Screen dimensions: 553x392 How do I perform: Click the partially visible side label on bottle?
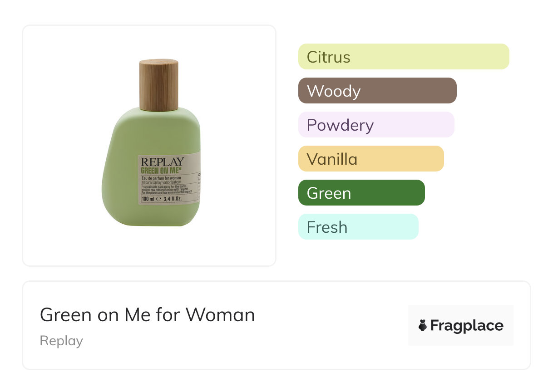click(199, 181)
